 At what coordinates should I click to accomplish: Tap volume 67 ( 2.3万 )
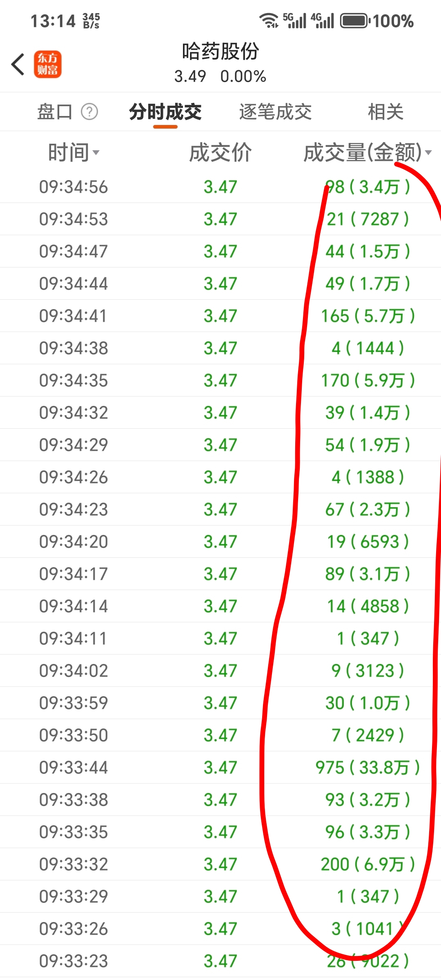tap(368, 510)
